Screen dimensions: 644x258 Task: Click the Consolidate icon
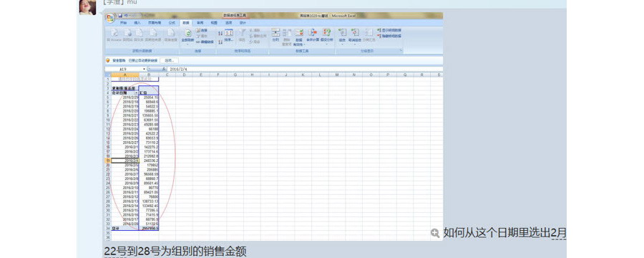313,32
